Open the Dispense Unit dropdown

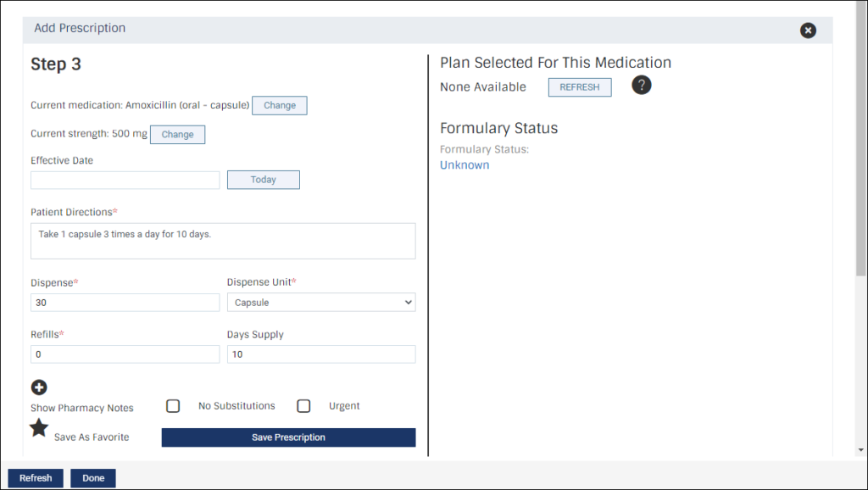321,303
